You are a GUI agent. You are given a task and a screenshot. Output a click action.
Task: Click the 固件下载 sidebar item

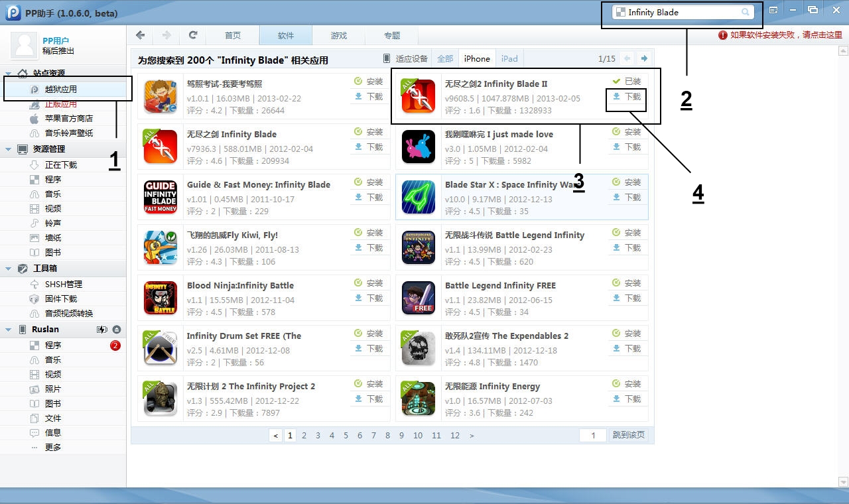(x=60, y=299)
